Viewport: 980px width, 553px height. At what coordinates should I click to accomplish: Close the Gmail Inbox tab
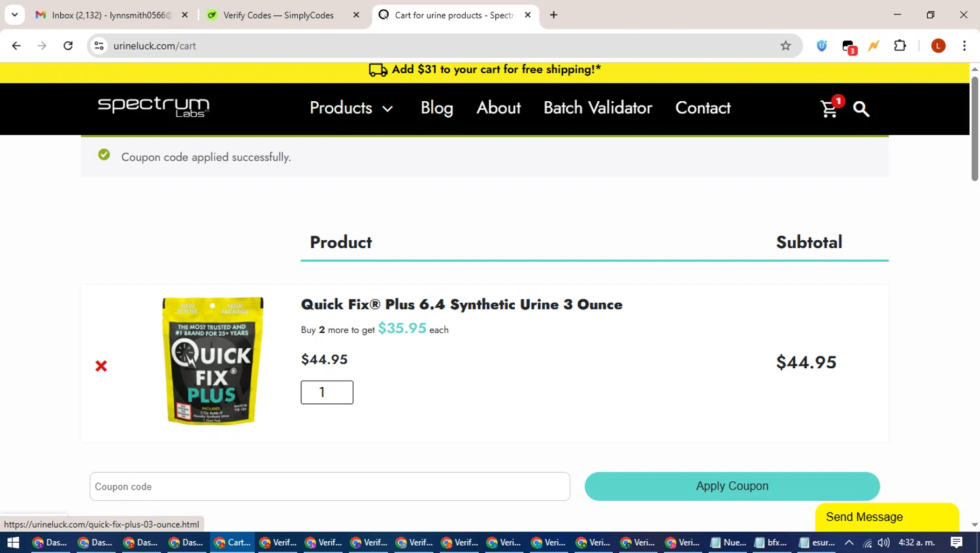pyautogui.click(x=185, y=15)
